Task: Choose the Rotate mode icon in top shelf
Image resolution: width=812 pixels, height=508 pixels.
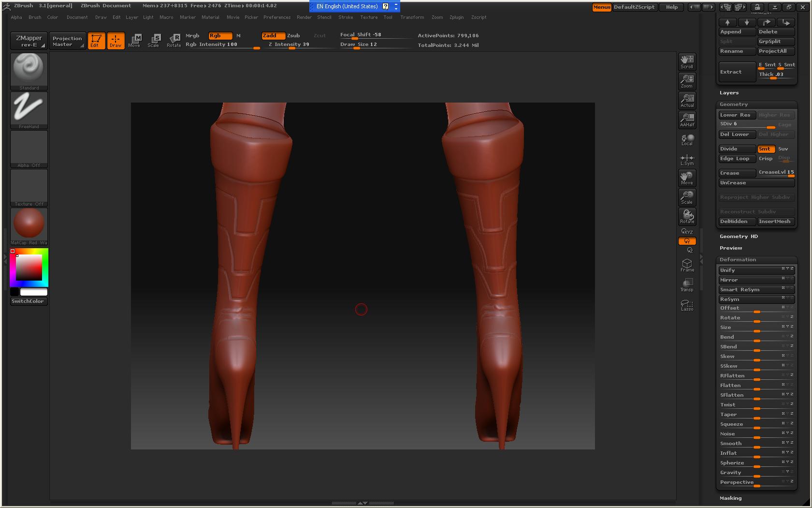Action: (174, 40)
